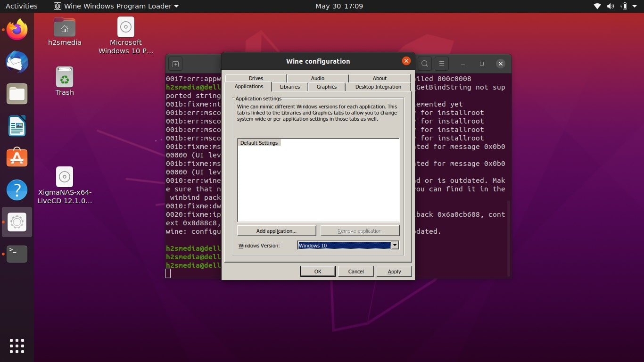The image size is (644, 362).
Task: Select Default Settings in the application list
Action: click(259, 143)
